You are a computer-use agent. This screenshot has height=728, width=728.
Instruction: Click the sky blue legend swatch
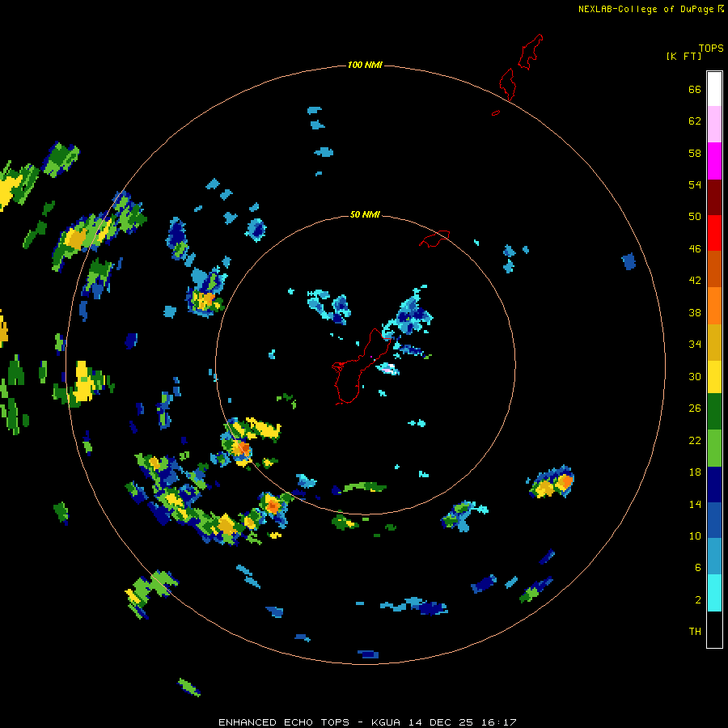click(x=714, y=557)
